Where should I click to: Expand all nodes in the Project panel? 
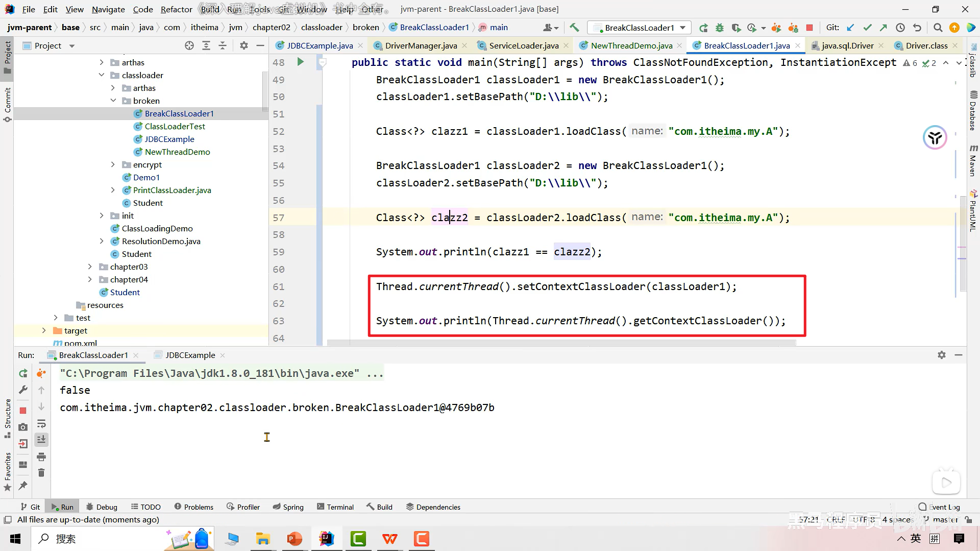click(206, 45)
